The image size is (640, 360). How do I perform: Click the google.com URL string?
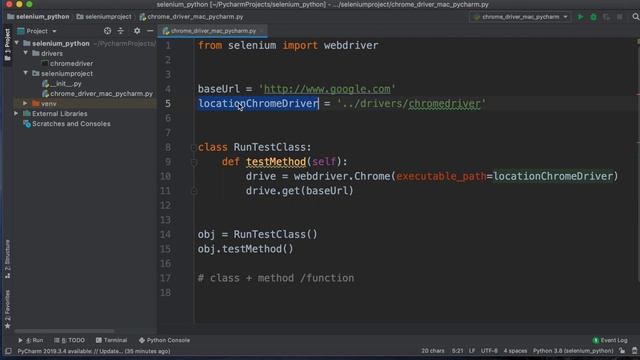327,89
